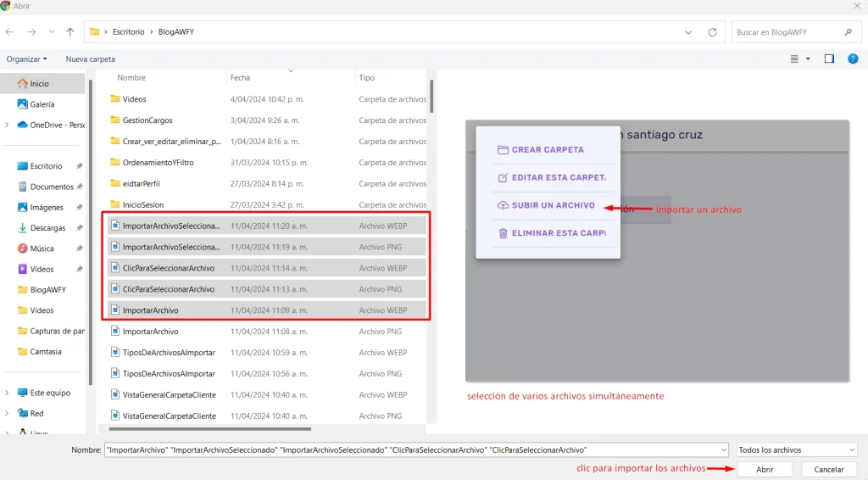Change the view layout icon
868x480 pixels.
click(794, 59)
